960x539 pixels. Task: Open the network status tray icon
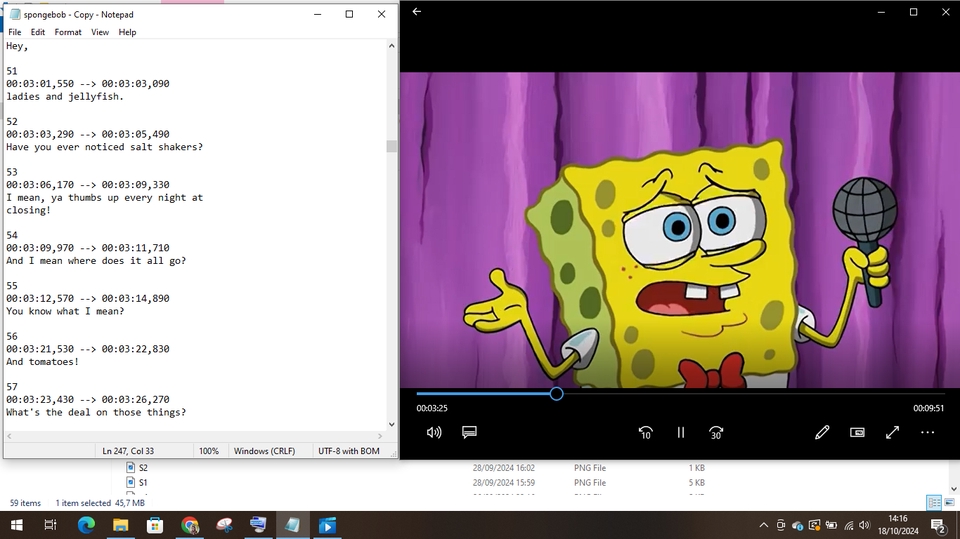click(849, 525)
